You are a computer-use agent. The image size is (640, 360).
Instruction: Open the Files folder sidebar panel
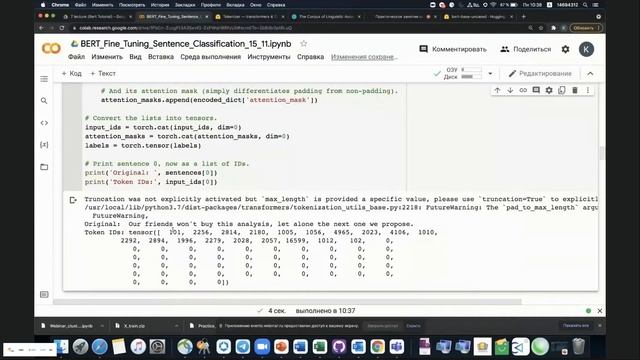44,167
